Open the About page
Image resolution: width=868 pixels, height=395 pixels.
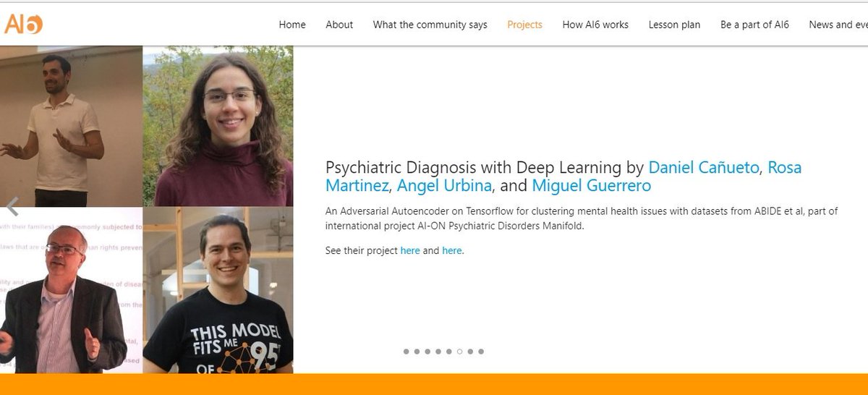coord(339,25)
